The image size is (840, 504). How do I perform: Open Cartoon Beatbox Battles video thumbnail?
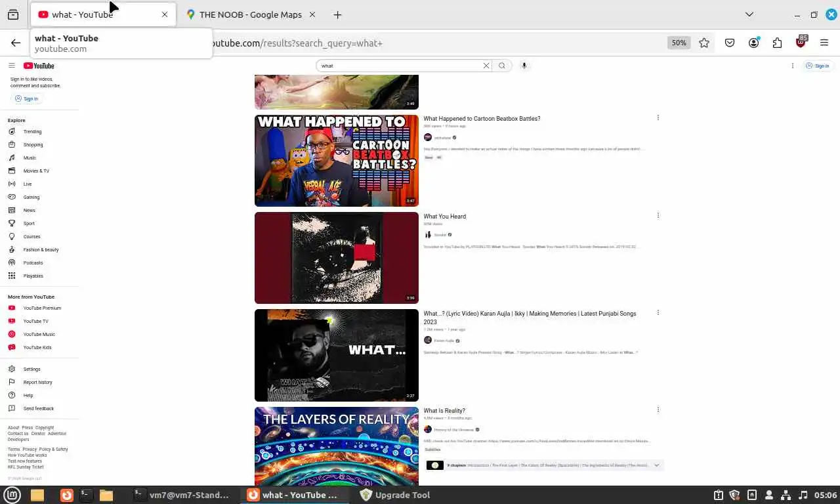coord(336,160)
